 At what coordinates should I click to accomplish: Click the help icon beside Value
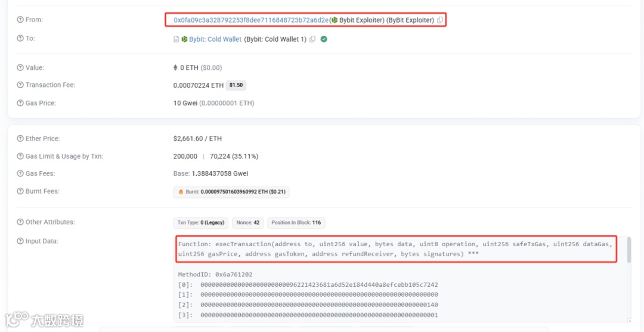click(20, 68)
